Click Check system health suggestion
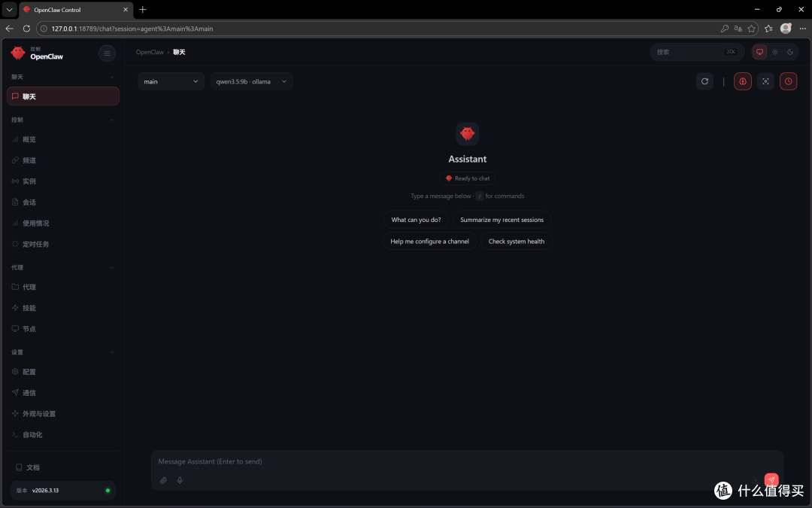This screenshot has width=812, height=508. (x=517, y=242)
